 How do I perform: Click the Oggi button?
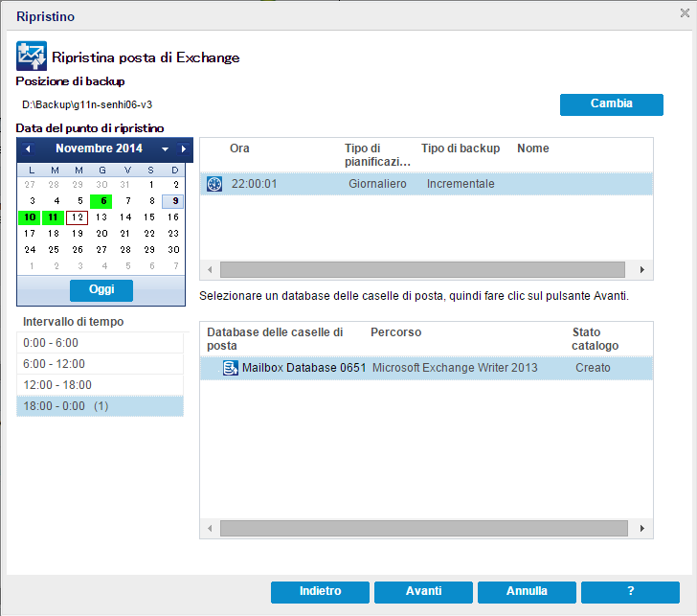pyautogui.click(x=101, y=290)
